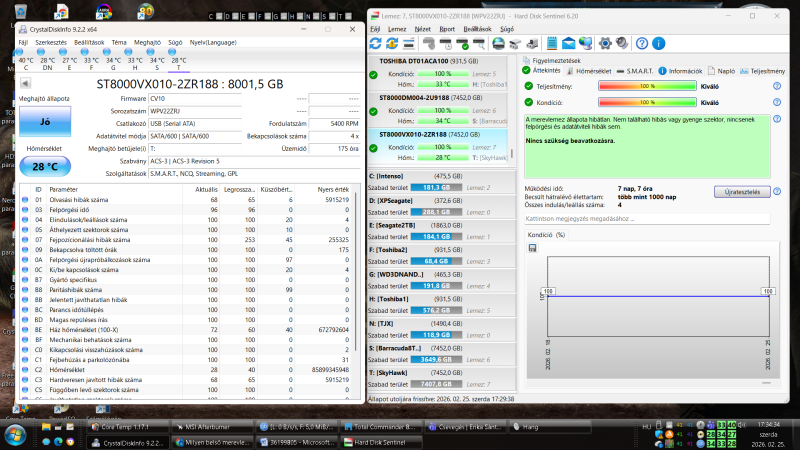The height and width of the screenshot is (450, 800).
Task: Open Nyelv(Language) menu in CrystalDiskInfo
Action: (213, 42)
